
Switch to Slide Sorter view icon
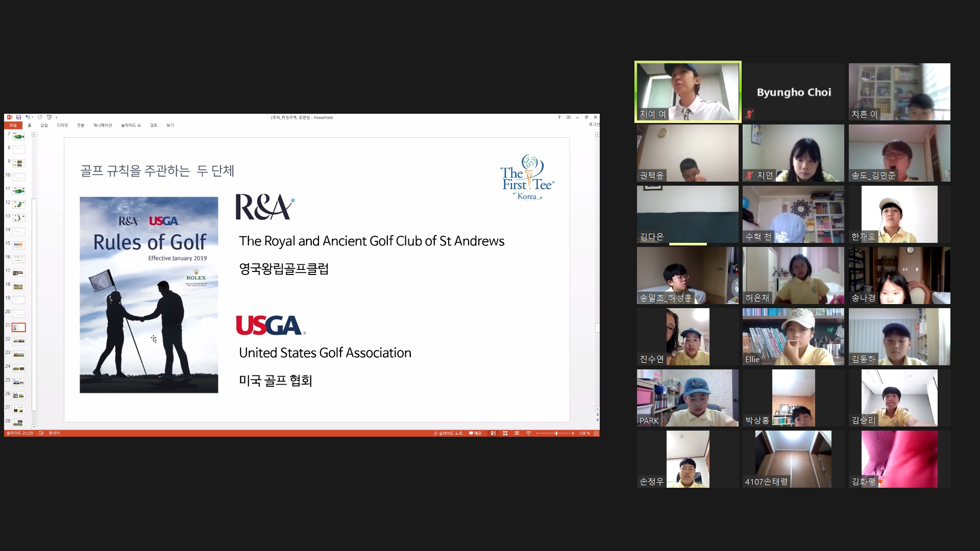(505, 433)
